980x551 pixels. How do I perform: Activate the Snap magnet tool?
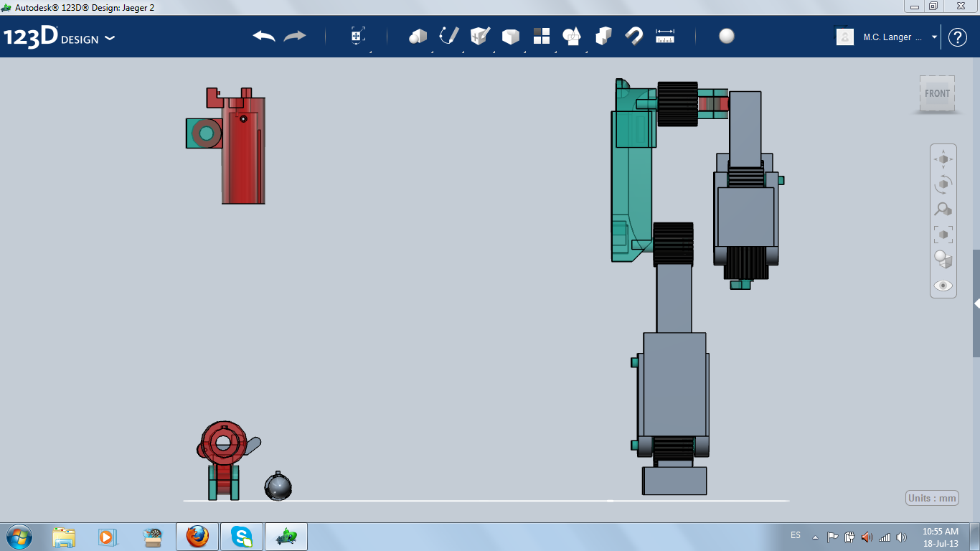(634, 37)
